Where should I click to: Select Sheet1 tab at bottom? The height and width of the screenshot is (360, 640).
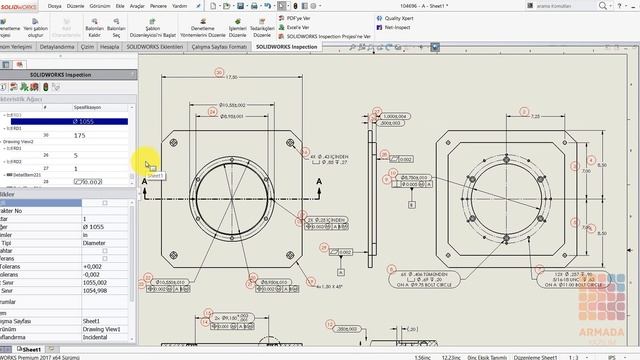(29, 349)
